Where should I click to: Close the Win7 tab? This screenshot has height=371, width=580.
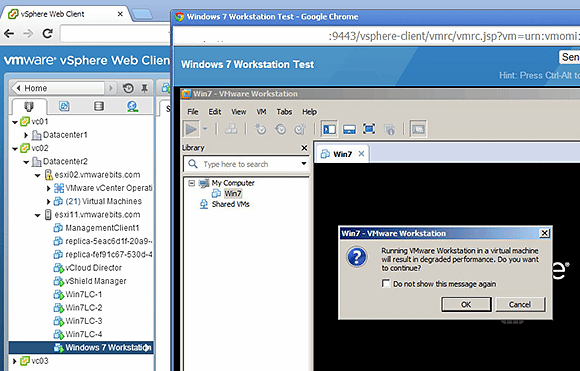pyautogui.click(x=361, y=154)
